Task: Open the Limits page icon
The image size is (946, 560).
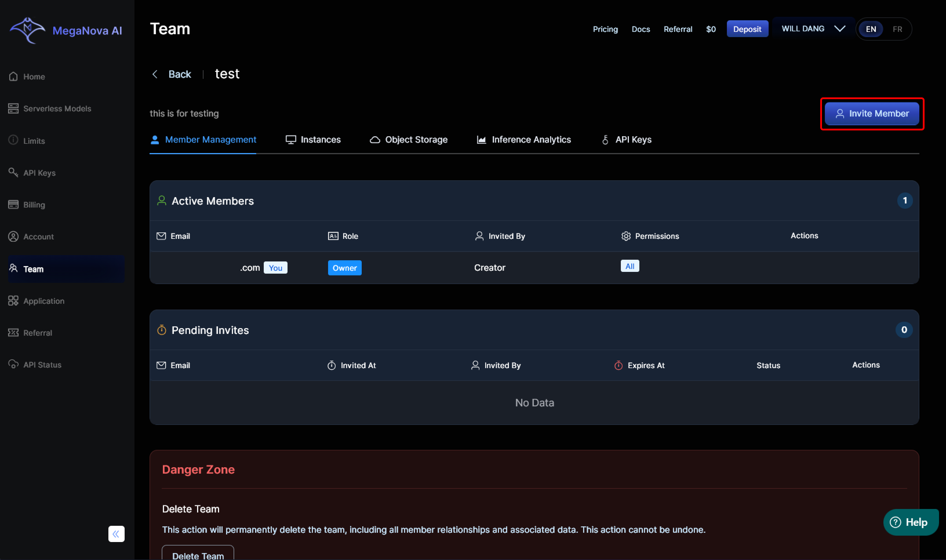Action: [13, 140]
